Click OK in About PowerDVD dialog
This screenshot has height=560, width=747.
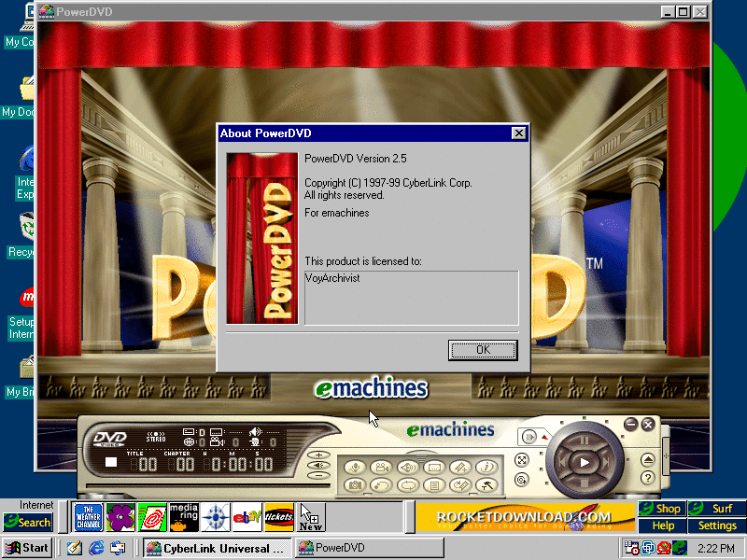coord(483,350)
